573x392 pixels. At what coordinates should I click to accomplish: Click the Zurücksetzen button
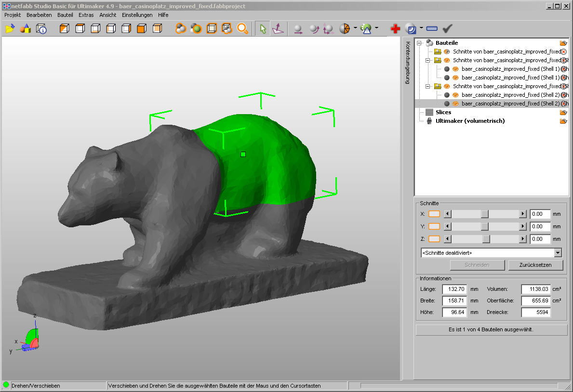535,265
